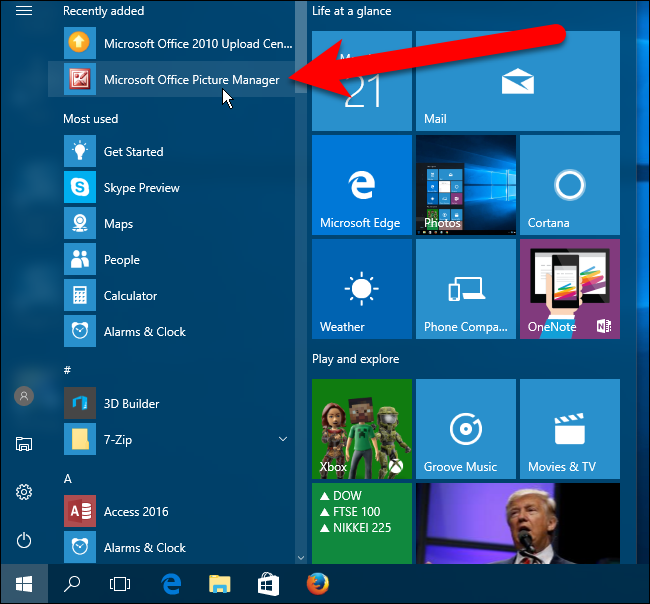Launch 3D Builder
650x604 pixels.
point(171,403)
